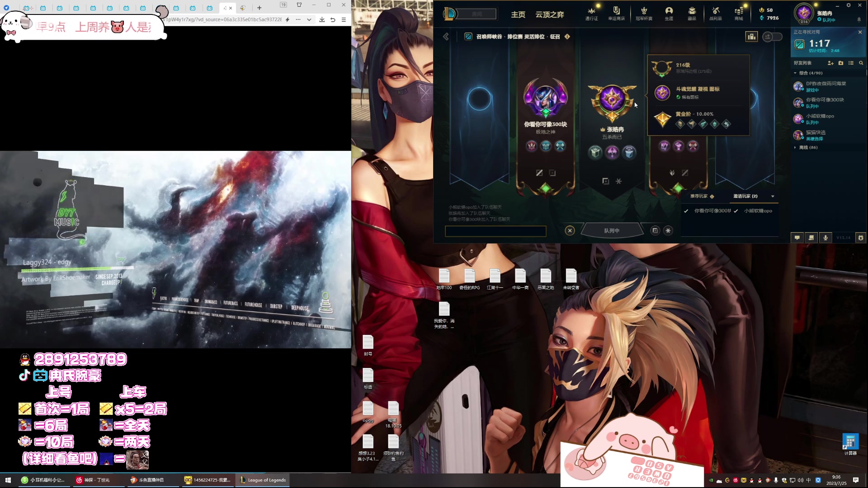Toggle checkmark for 你看你可像300块 invite

[x=686, y=211]
